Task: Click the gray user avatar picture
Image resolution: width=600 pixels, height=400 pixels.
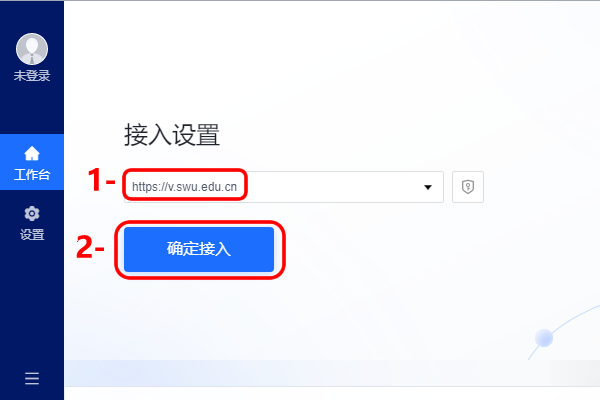Action: [x=32, y=49]
